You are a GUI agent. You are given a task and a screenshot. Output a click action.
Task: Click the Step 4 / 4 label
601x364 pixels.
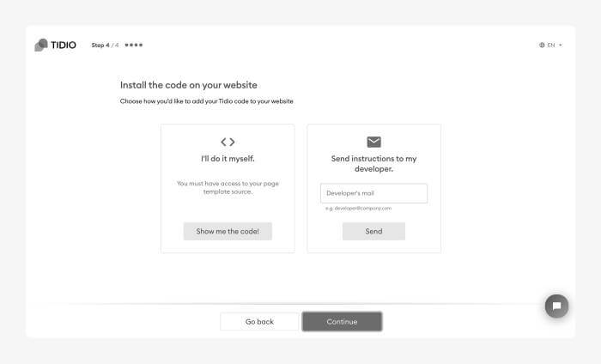[x=105, y=45]
